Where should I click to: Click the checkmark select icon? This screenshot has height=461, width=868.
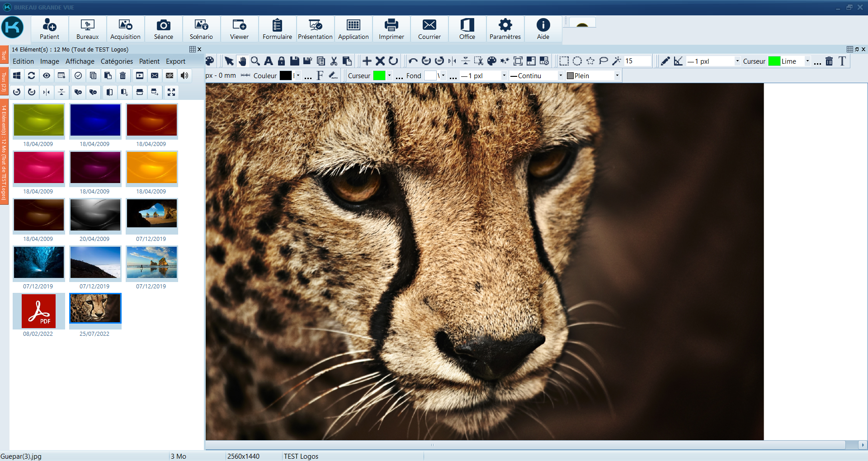click(x=78, y=75)
